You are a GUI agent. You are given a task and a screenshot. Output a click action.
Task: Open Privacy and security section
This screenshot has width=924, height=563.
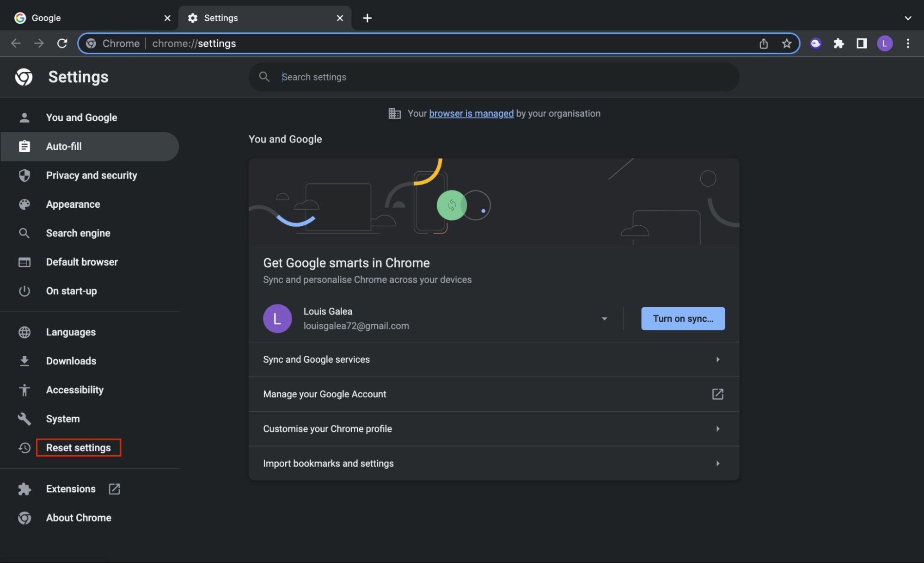(x=90, y=175)
